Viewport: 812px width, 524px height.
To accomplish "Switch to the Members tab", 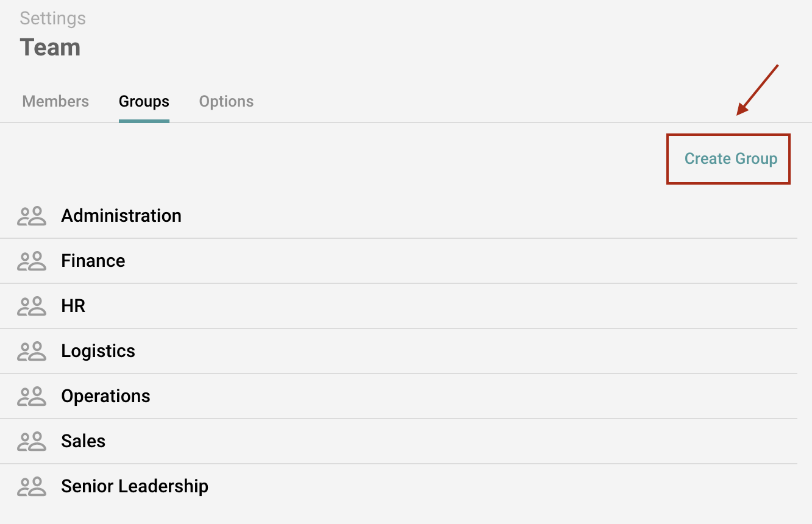I will tap(55, 101).
